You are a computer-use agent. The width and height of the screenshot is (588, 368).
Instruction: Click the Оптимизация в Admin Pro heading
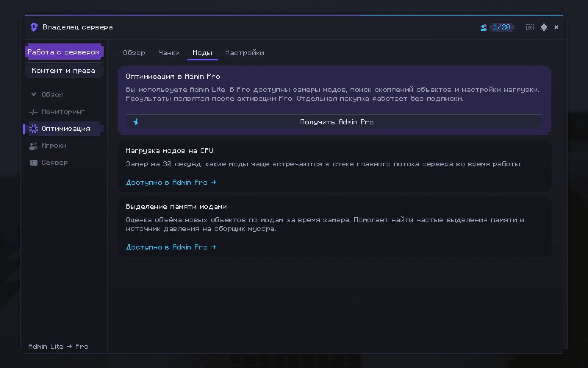coord(173,76)
